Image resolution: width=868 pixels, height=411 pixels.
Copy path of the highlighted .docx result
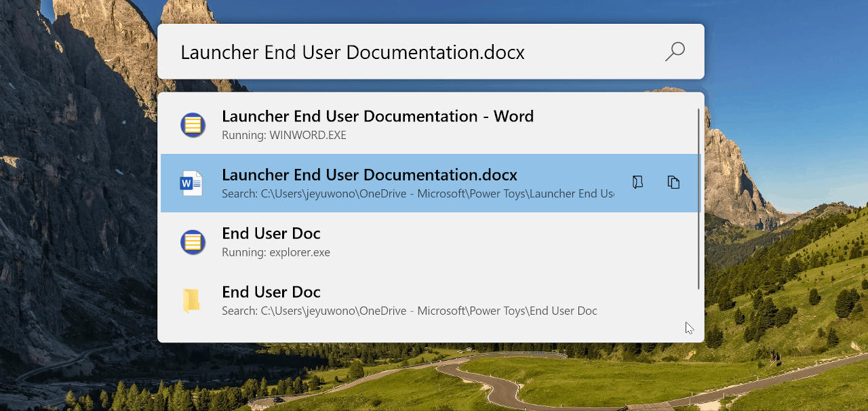(x=673, y=182)
